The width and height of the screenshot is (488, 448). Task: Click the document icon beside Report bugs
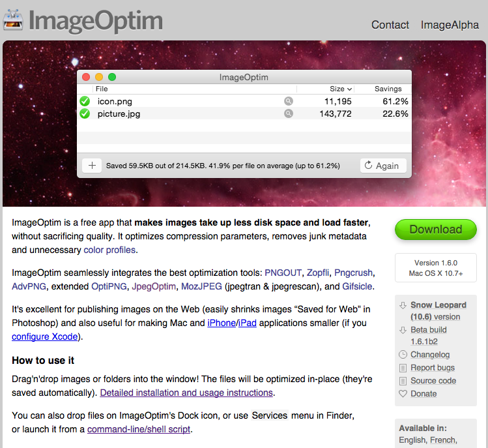[x=403, y=368]
